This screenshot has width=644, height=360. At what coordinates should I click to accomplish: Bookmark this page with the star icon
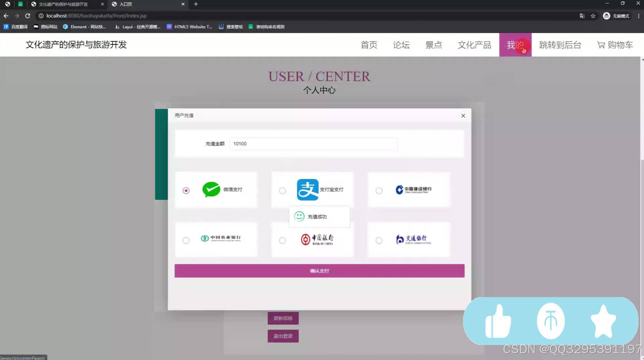click(593, 16)
